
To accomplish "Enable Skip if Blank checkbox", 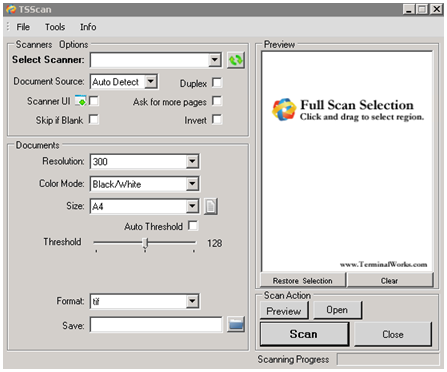I will click(94, 119).
